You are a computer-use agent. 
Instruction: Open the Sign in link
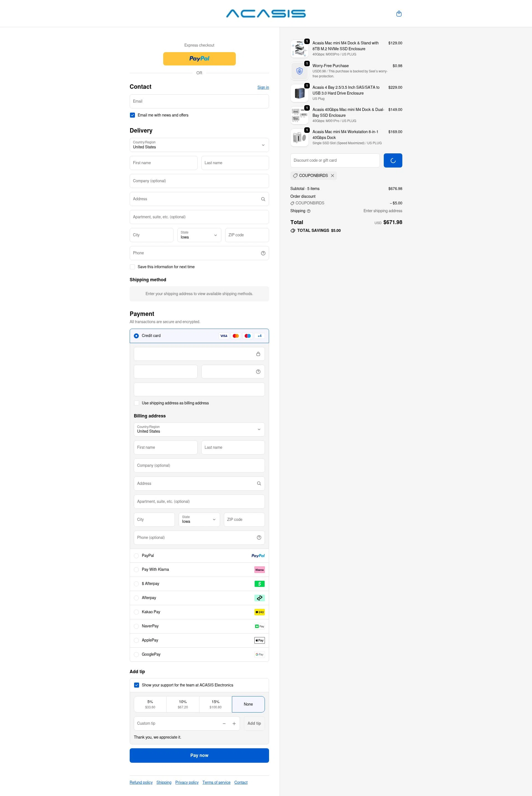(x=263, y=87)
